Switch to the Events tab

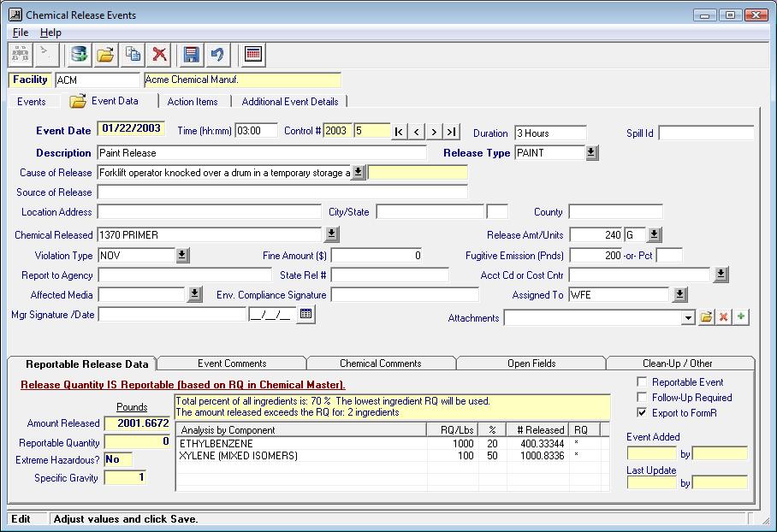click(x=31, y=102)
